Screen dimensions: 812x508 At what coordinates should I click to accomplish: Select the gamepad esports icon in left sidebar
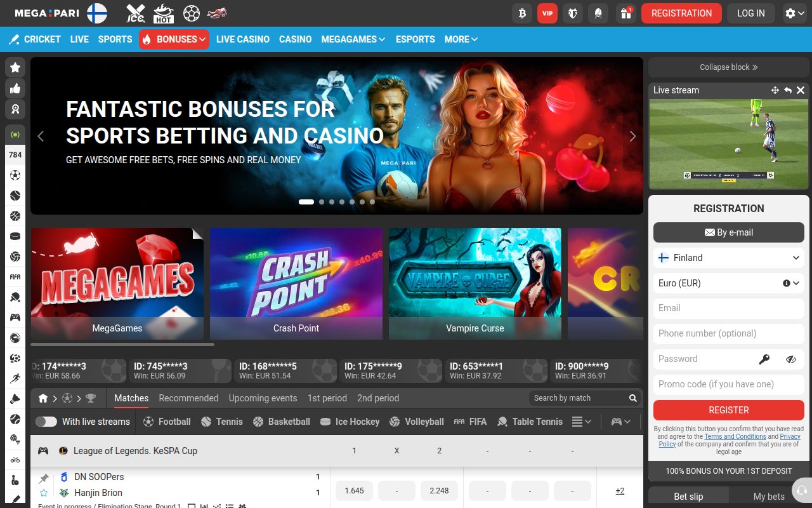tap(15, 317)
